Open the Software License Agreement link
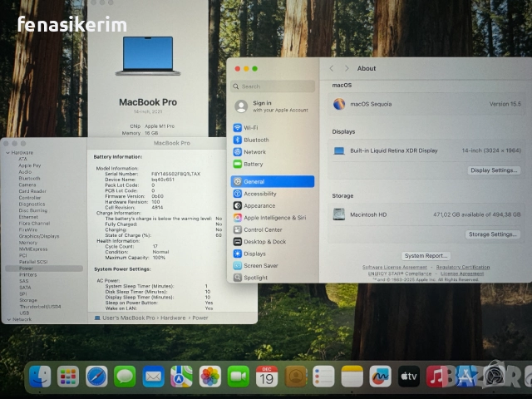Image resolution: width=532 pixels, height=399 pixels. [395, 268]
